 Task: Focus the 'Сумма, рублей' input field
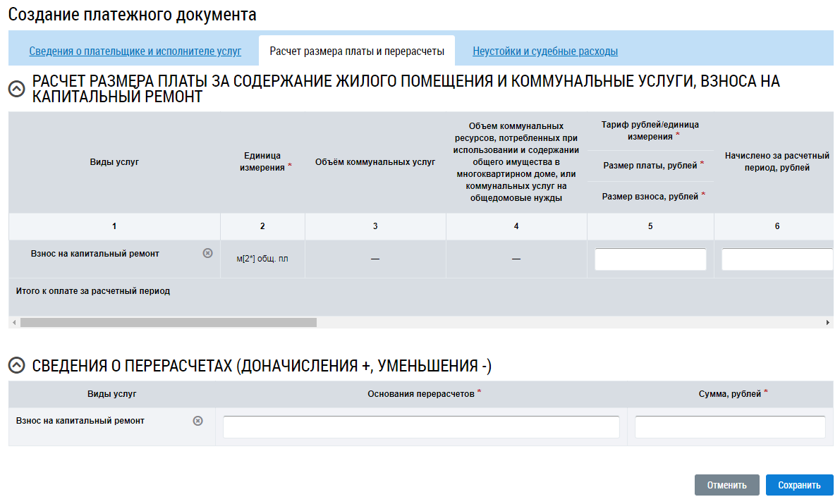(730, 427)
